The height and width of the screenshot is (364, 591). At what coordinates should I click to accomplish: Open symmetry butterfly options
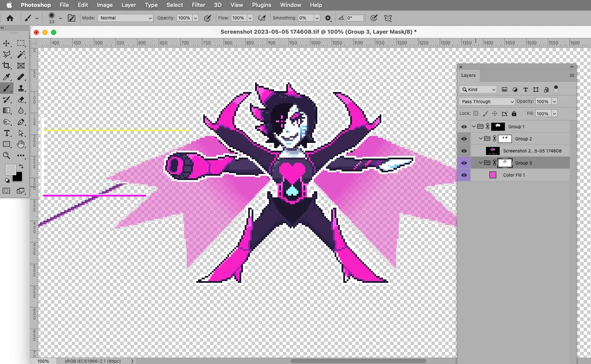pyautogui.click(x=388, y=18)
